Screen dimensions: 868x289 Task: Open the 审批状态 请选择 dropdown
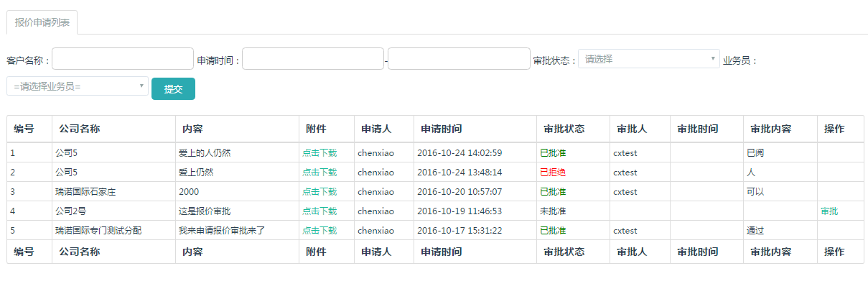pos(649,59)
